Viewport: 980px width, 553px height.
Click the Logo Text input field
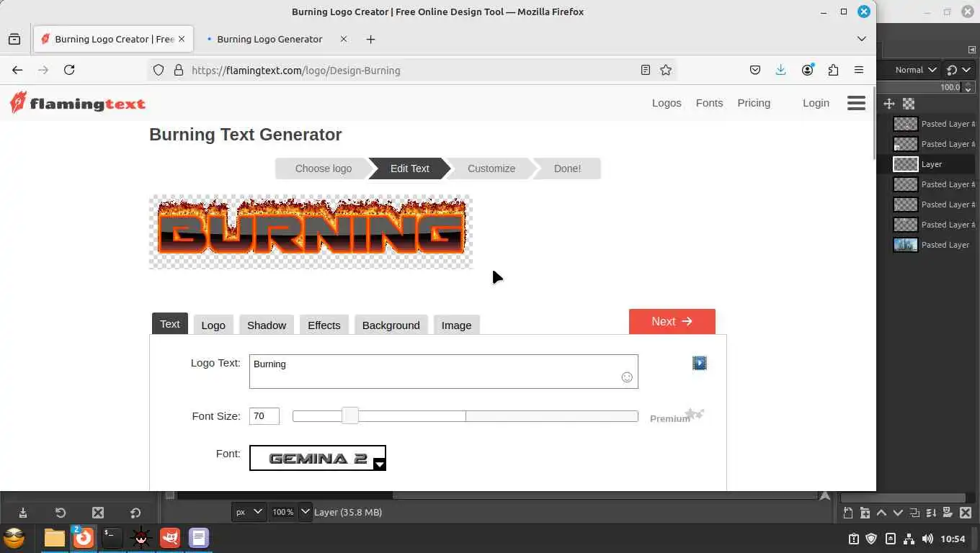444,372
